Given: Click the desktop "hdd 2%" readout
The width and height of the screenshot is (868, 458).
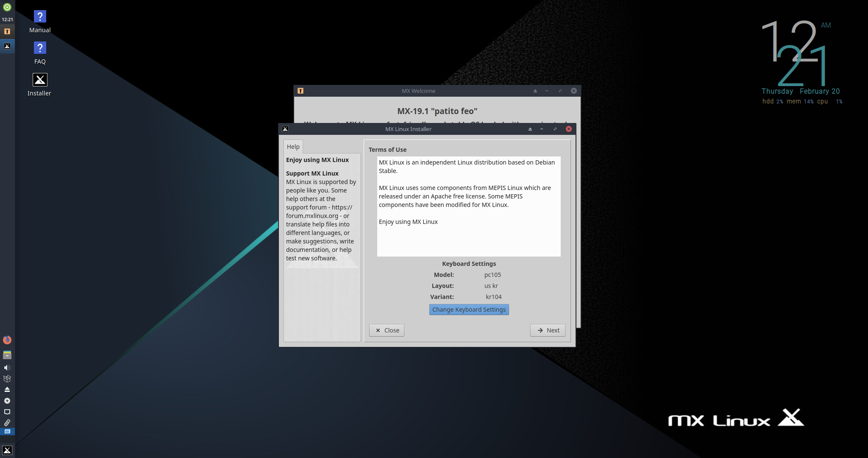Looking at the screenshot, I should click(773, 101).
